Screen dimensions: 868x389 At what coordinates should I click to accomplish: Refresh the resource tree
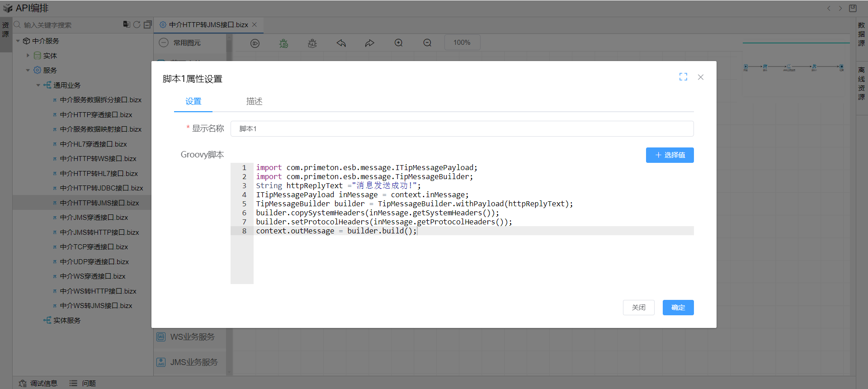[x=137, y=24]
